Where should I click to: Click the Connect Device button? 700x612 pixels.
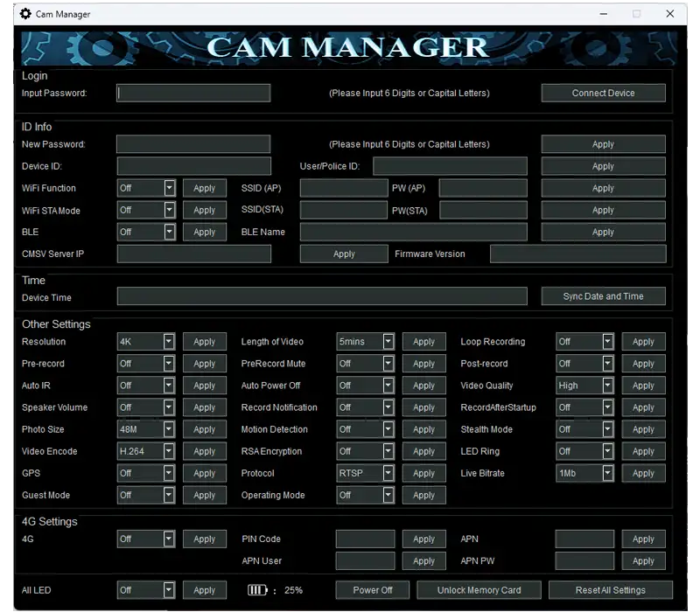(603, 93)
